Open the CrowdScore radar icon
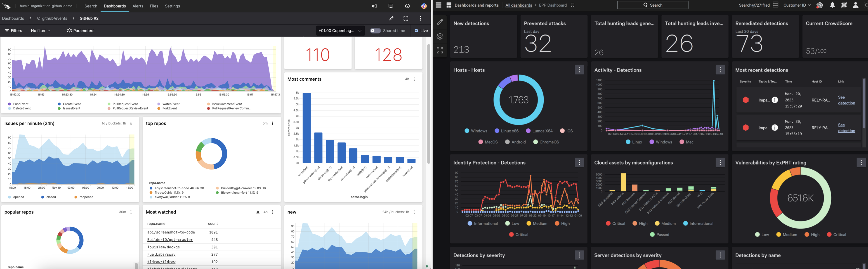This screenshot has width=868, height=269. (819, 5)
